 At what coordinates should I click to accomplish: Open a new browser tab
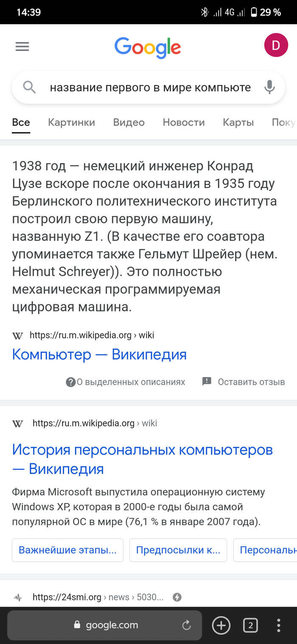coord(221,625)
